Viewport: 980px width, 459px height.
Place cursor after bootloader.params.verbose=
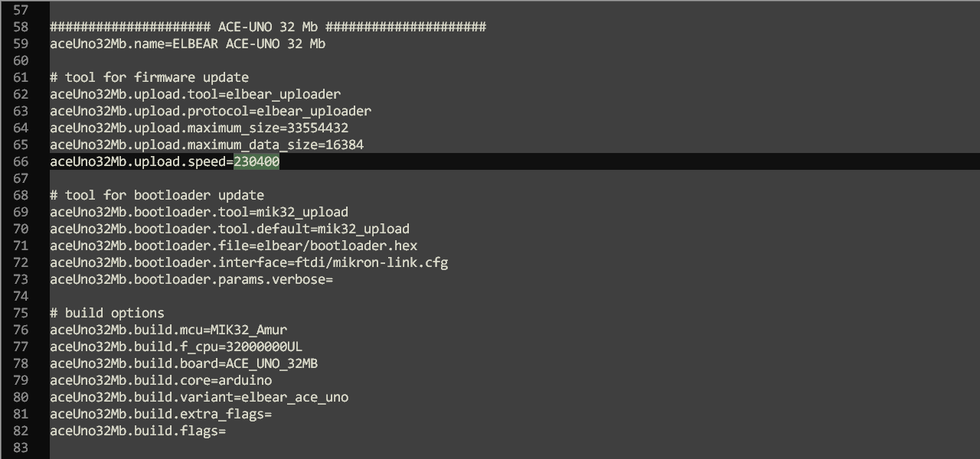pyautogui.click(x=334, y=279)
